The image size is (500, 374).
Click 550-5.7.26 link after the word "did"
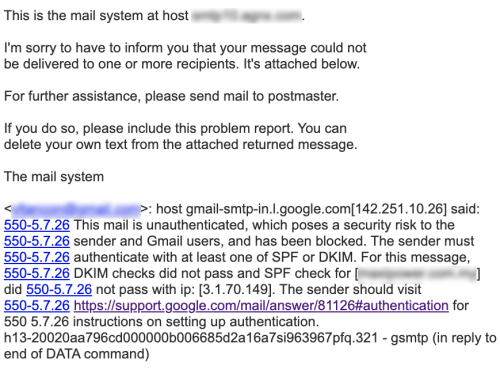pyautogui.click(x=59, y=289)
